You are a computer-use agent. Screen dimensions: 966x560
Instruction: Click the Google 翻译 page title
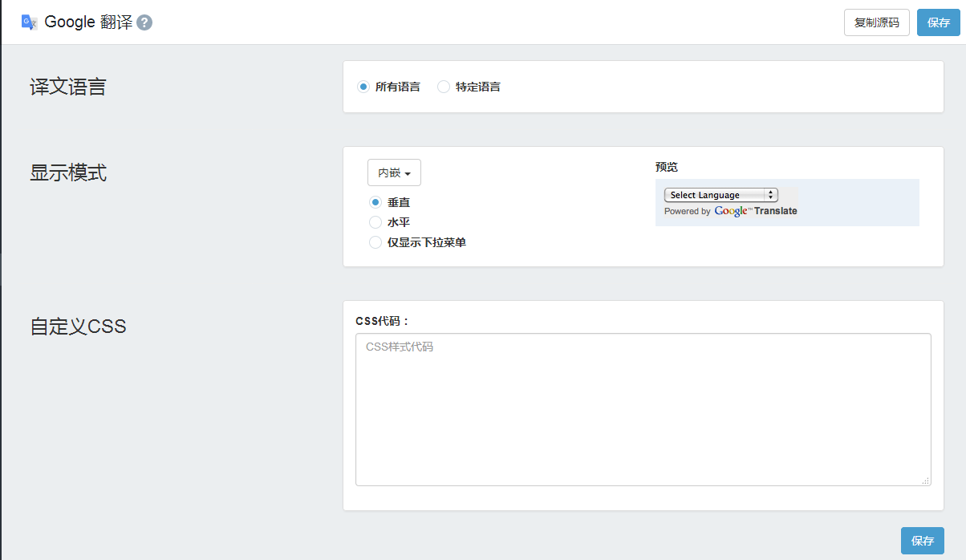tap(88, 22)
